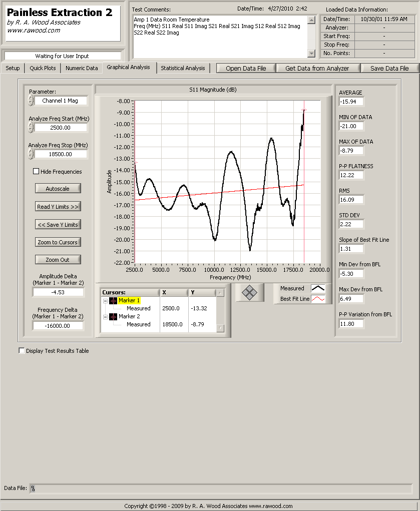This screenshot has height=511, width=420.
Task: Open the Best Fit Line style icon
Action: click(x=318, y=299)
